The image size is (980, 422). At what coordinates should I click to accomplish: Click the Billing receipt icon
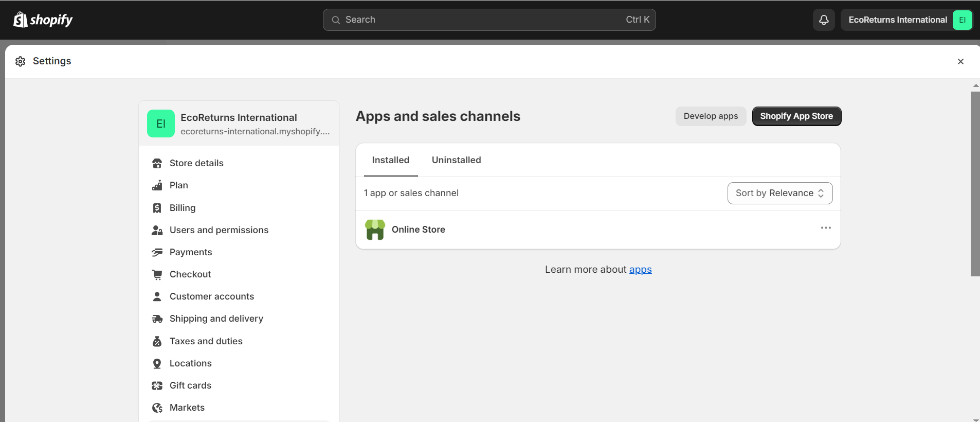[157, 208]
